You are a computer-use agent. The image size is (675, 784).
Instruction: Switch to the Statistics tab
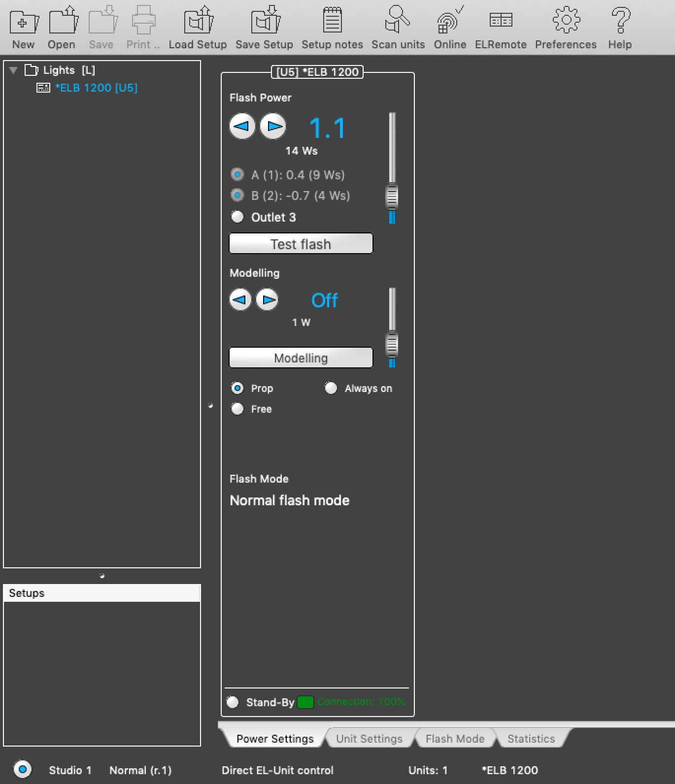pos(531,739)
